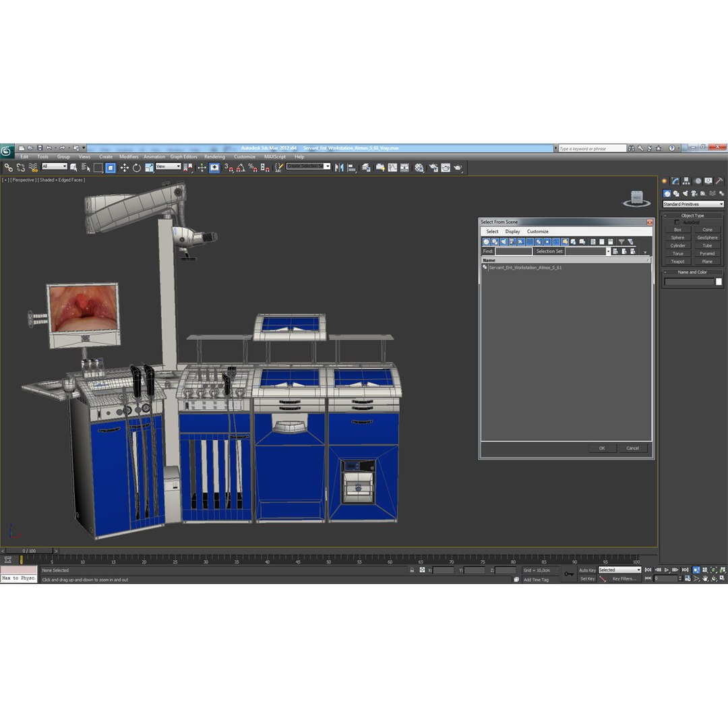Select the Select and Rotate tool
The image size is (728, 728).
136,168
